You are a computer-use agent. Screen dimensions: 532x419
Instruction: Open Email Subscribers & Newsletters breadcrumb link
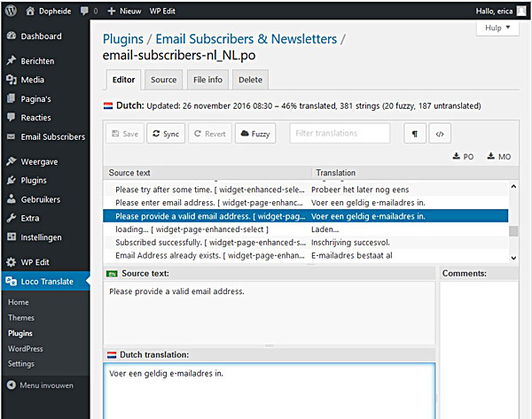point(246,39)
